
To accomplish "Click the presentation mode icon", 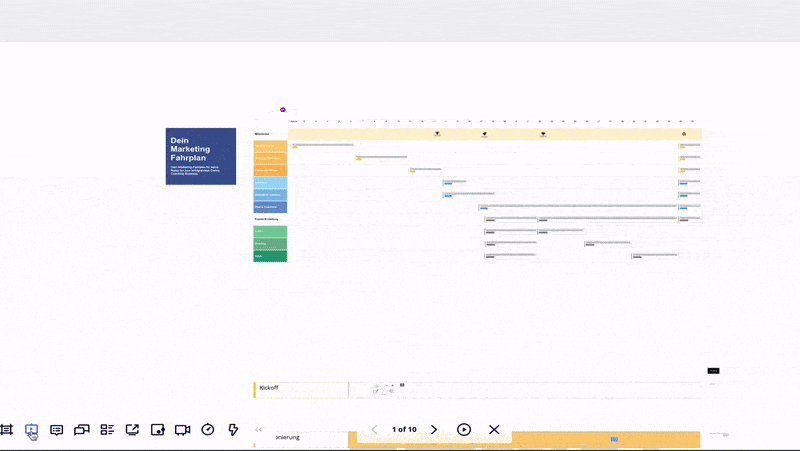I will coord(31,430).
